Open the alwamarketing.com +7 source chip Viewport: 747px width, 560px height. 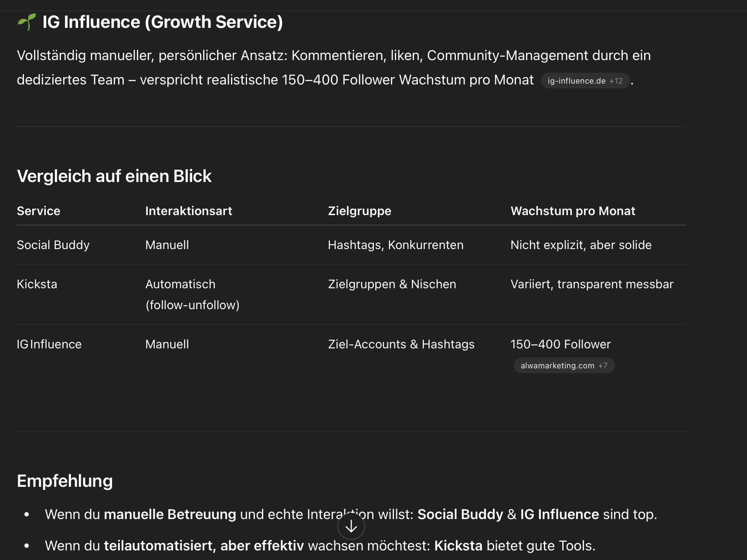click(x=564, y=365)
